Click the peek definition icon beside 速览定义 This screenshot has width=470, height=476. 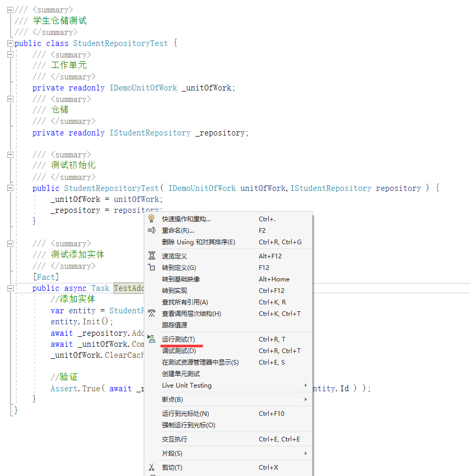pos(152,256)
